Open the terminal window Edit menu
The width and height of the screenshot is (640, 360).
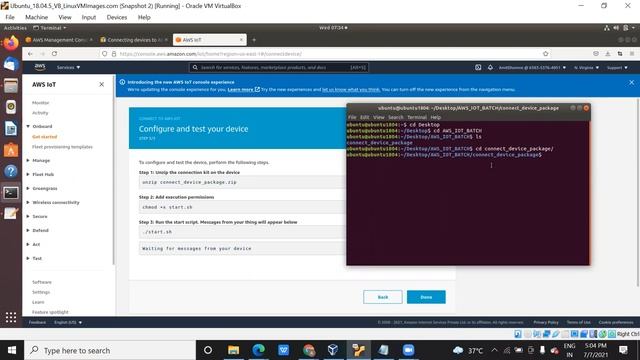click(x=364, y=117)
